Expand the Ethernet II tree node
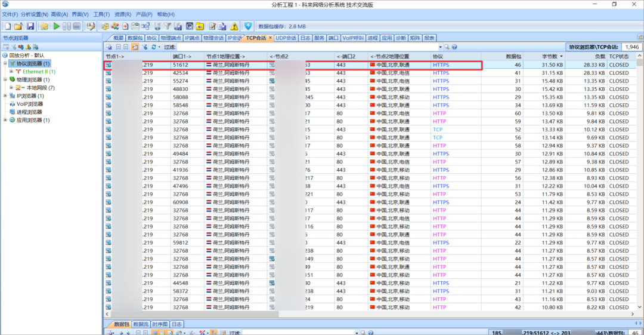The width and height of the screenshot is (644, 335). [x=11, y=71]
